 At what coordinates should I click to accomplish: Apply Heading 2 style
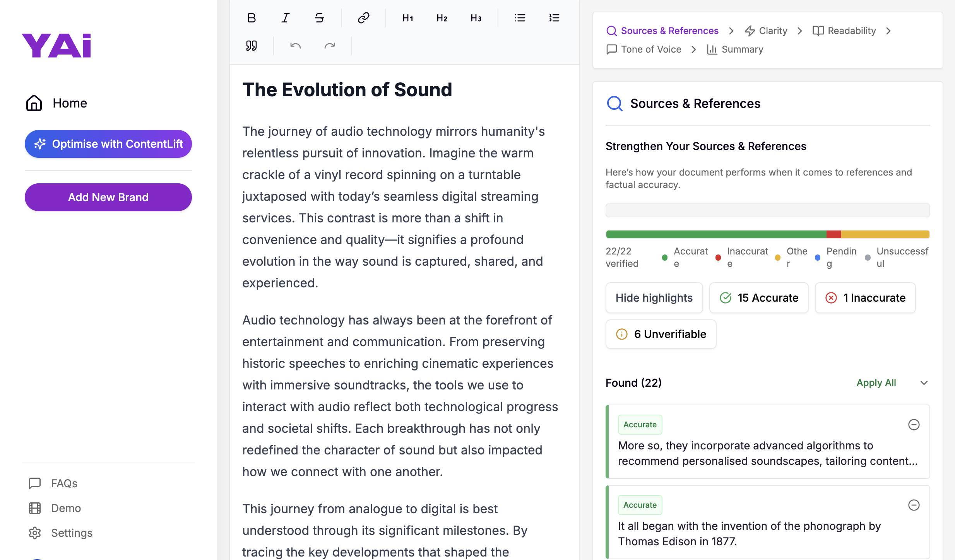(x=441, y=18)
